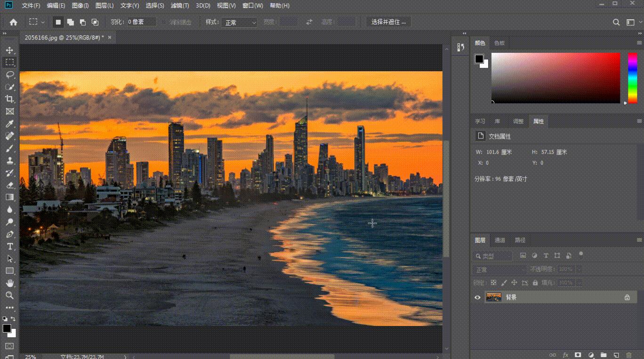644x359 pixels.
Task: Select the Hand tool
Action: (9, 283)
